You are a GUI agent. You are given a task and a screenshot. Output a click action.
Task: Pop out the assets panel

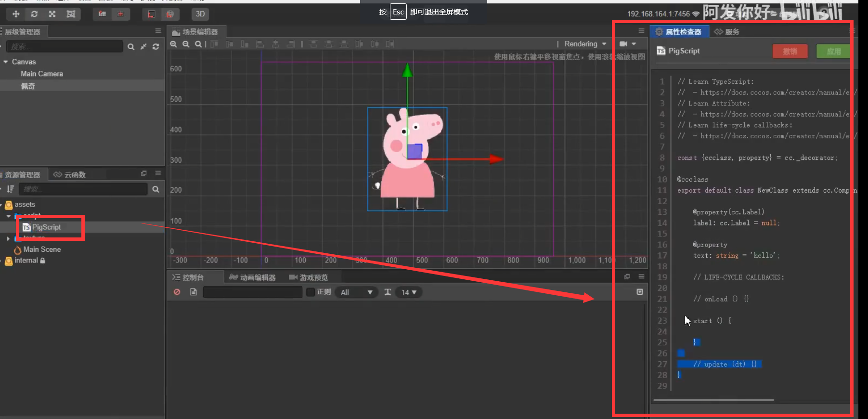pyautogui.click(x=143, y=173)
